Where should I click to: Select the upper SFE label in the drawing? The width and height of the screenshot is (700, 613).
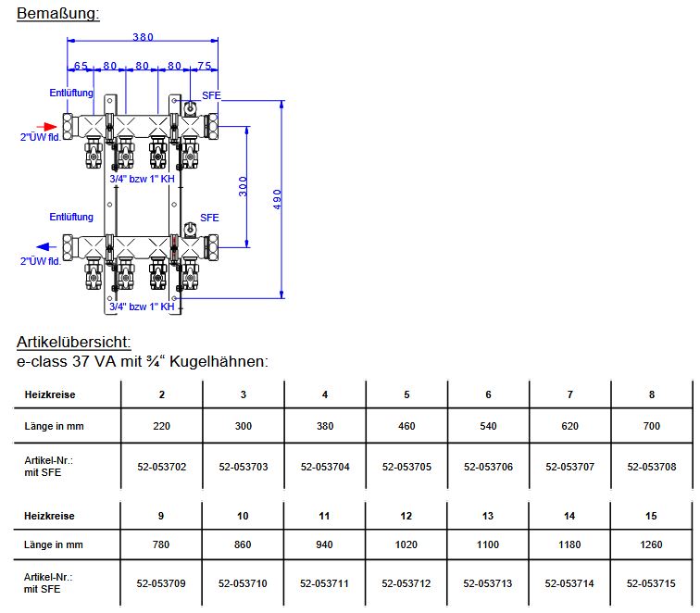(x=210, y=96)
